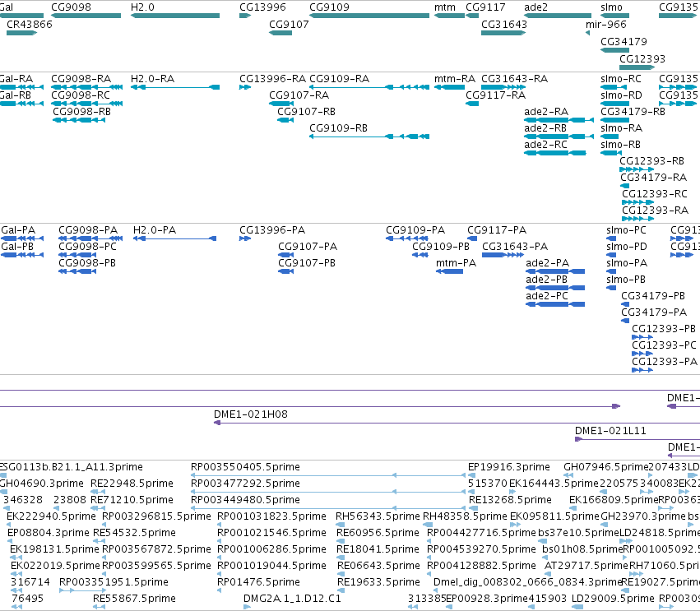Click the H2.0-PA protein feature
Image resolution: width=700 pixels, height=611 pixels.
tap(175, 238)
